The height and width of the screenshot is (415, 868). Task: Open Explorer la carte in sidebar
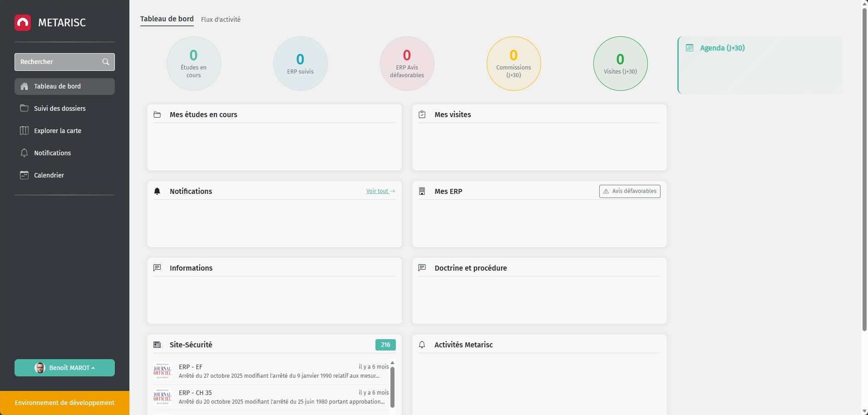coord(64,131)
